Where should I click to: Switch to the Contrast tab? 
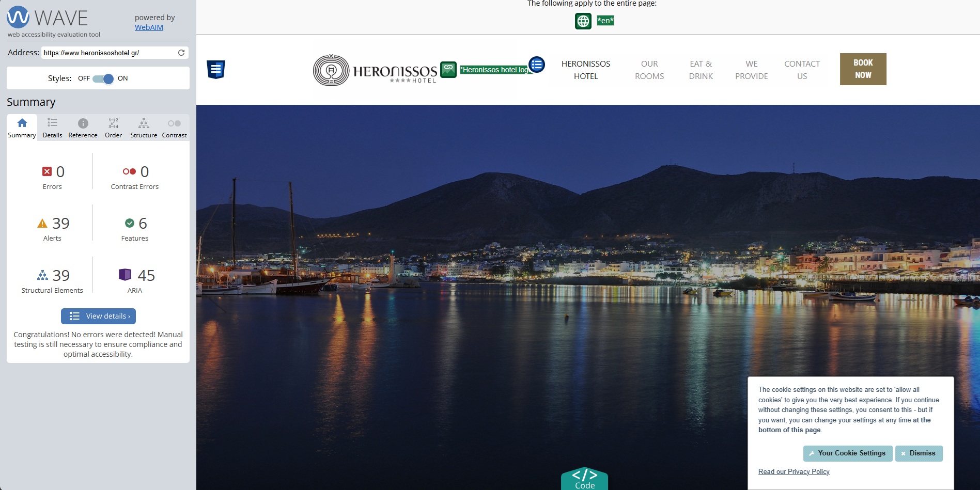[174, 128]
